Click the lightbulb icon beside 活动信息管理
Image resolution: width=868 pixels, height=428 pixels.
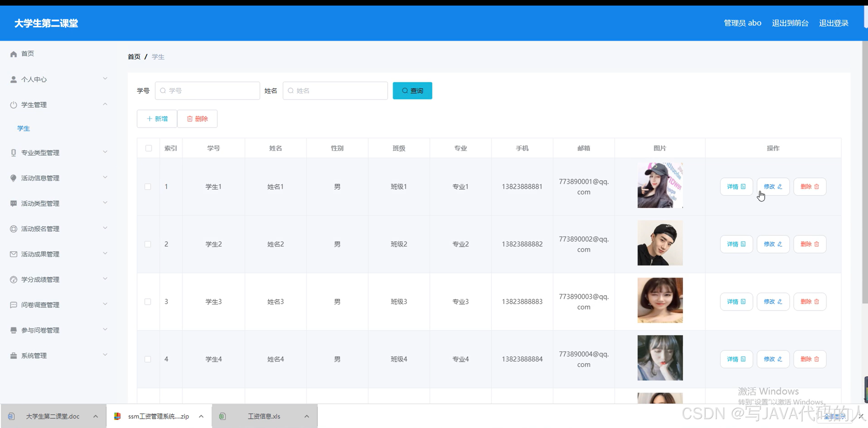tap(13, 178)
